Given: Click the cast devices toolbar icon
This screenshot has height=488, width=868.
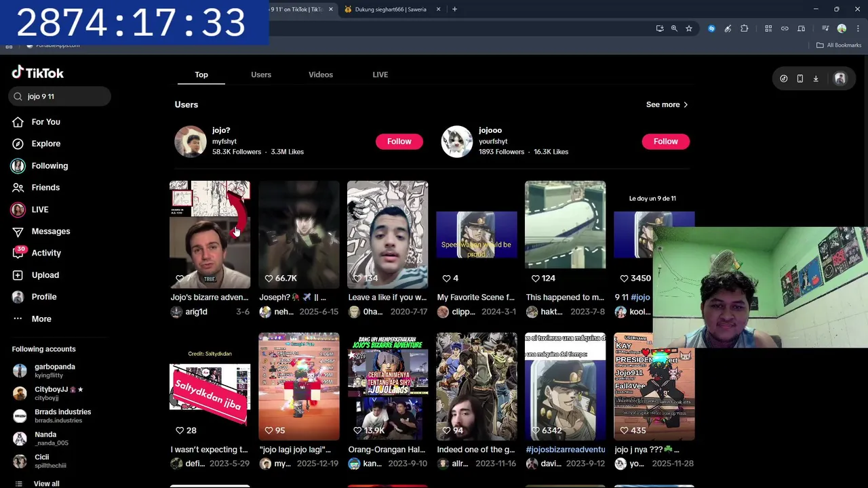Looking at the screenshot, I should coord(801,28).
